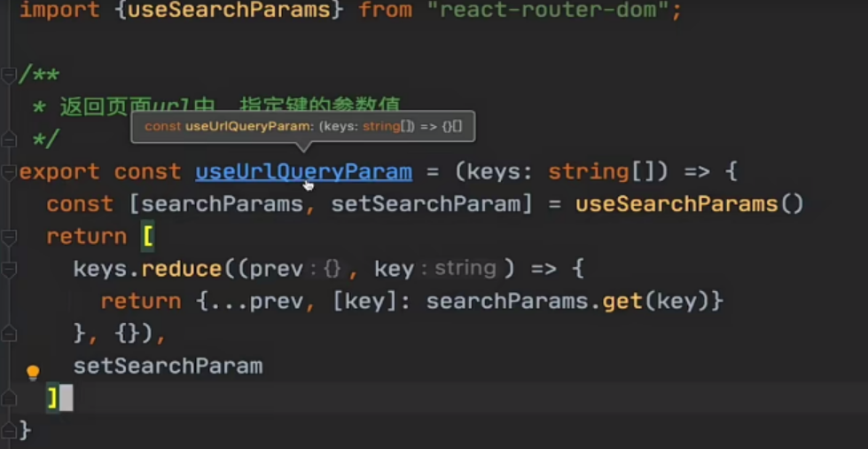This screenshot has width=868, height=449.
Task: Click the [key] computed property name
Action: [x=366, y=302]
